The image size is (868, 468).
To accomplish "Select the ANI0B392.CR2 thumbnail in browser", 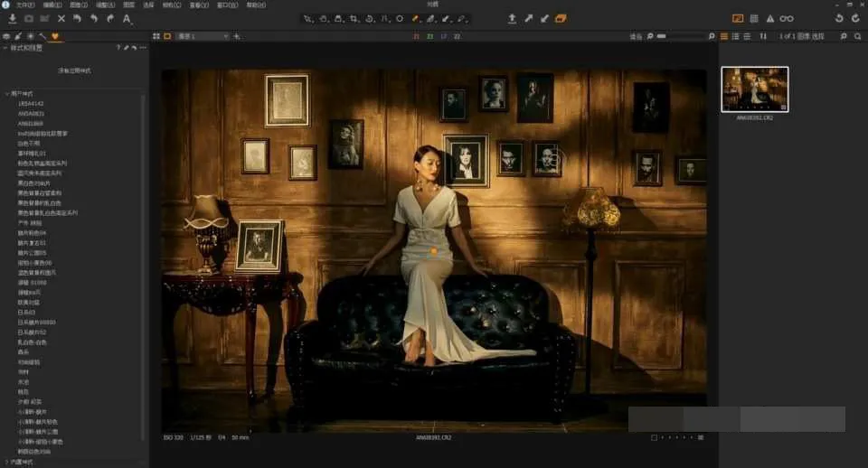I will pyautogui.click(x=754, y=89).
